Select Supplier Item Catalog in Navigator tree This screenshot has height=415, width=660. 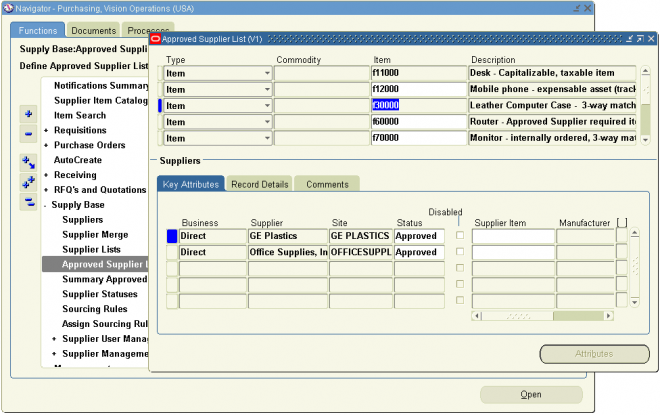[101, 101]
